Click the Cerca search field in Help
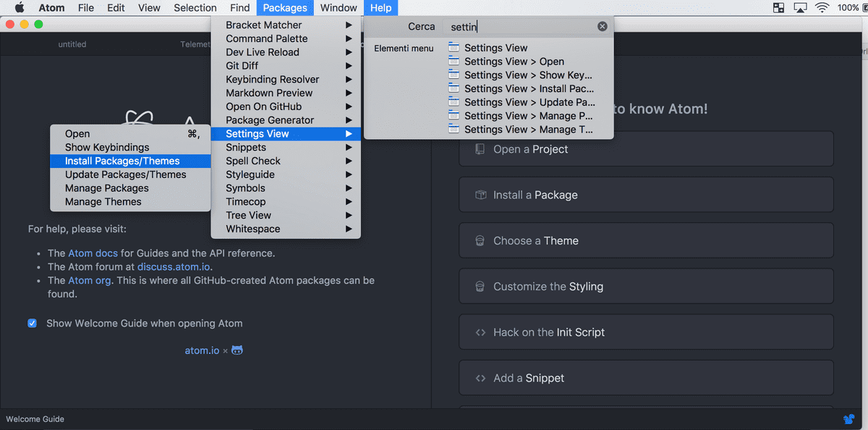The width and height of the screenshot is (868, 430). click(x=521, y=27)
